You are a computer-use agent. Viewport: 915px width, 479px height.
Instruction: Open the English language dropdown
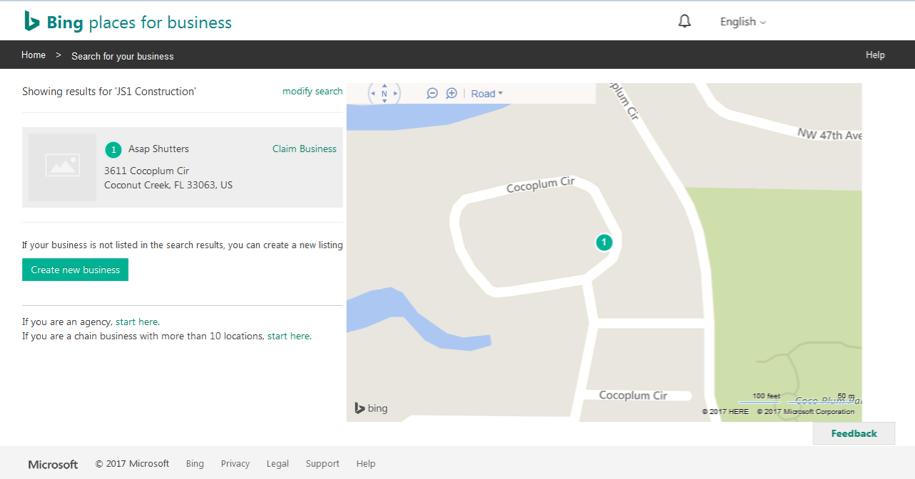click(x=742, y=22)
